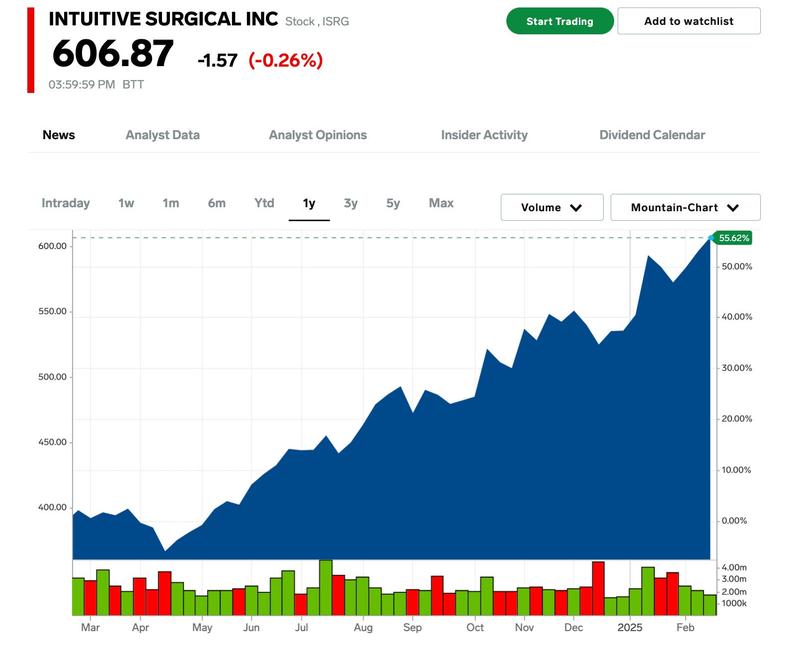Open the Mountain-Chart type dropdown
The image size is (800, 652).
tap(685, 207)
